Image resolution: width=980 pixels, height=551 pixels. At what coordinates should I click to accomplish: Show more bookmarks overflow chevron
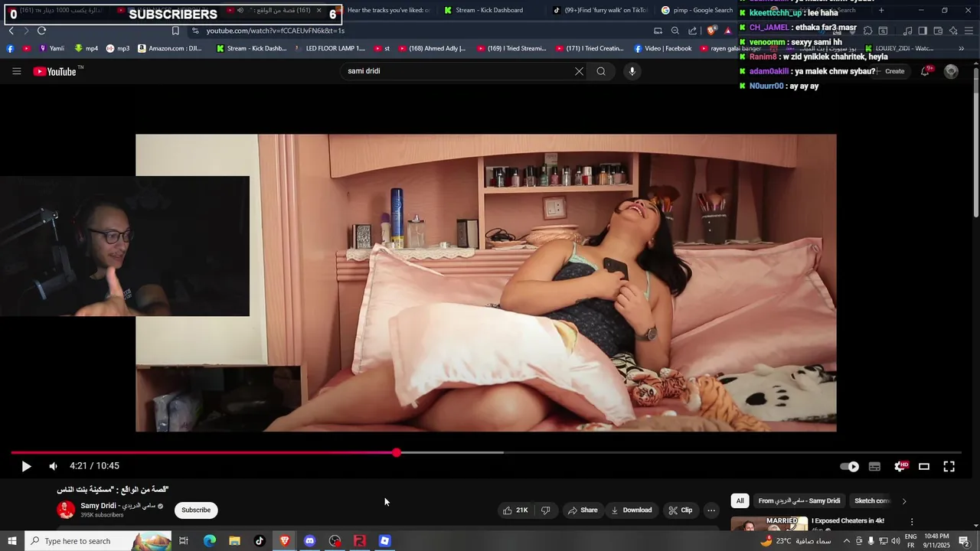(x=962, y=48)
